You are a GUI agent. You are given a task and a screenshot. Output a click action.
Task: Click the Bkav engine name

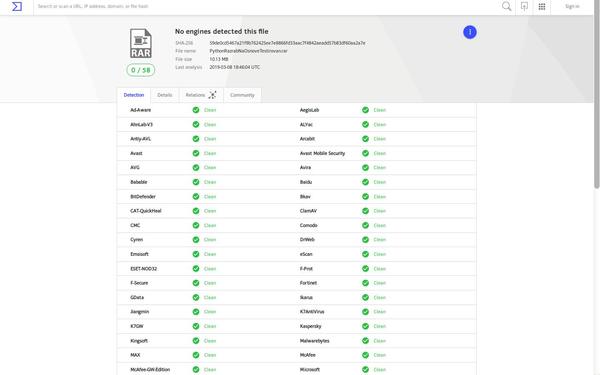[305, 197]
